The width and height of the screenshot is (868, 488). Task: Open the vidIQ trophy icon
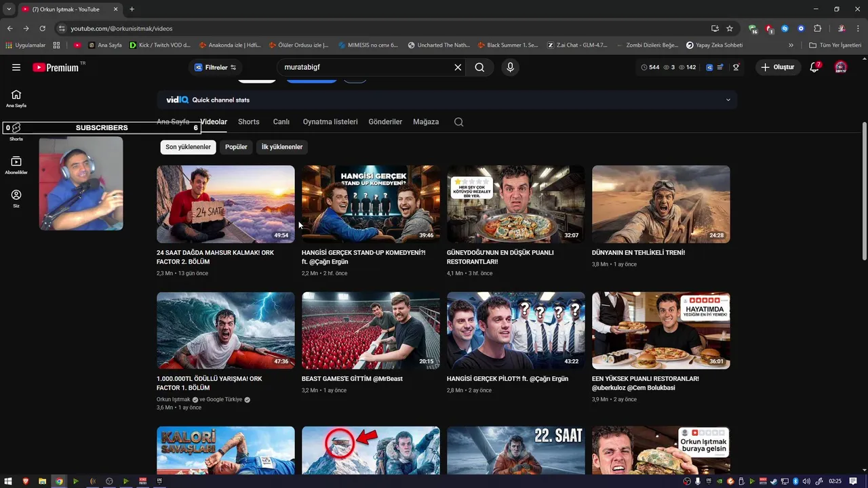click(x=736, y=67)
